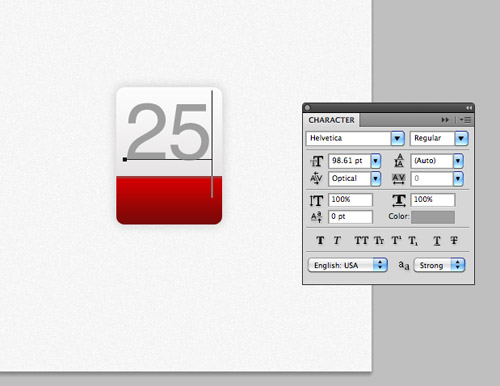Click the kerning field showing Optical
Screen dimensions: 500x386
click(350, 179)
